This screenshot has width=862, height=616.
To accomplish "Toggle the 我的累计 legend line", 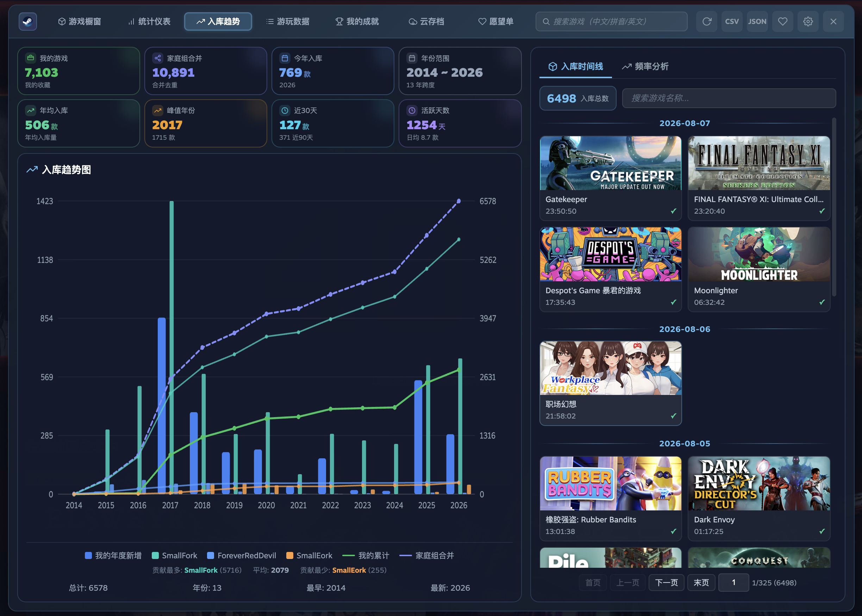I will (x=366, y=556).
